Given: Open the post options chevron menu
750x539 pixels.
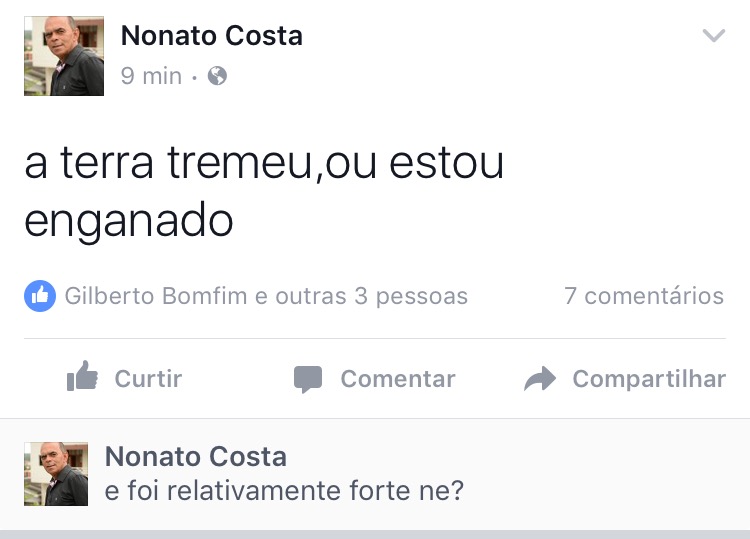Looking at the screenshot, I should (x=713, y=37).
